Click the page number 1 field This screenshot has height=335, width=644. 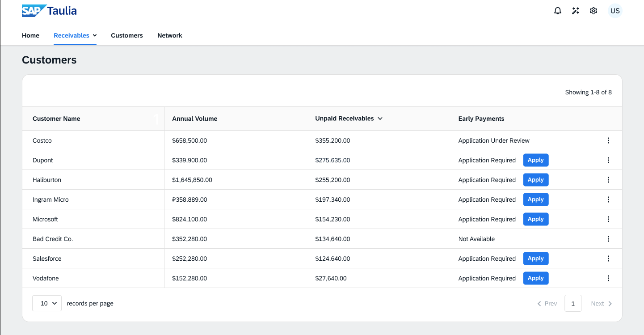[573, 303]
